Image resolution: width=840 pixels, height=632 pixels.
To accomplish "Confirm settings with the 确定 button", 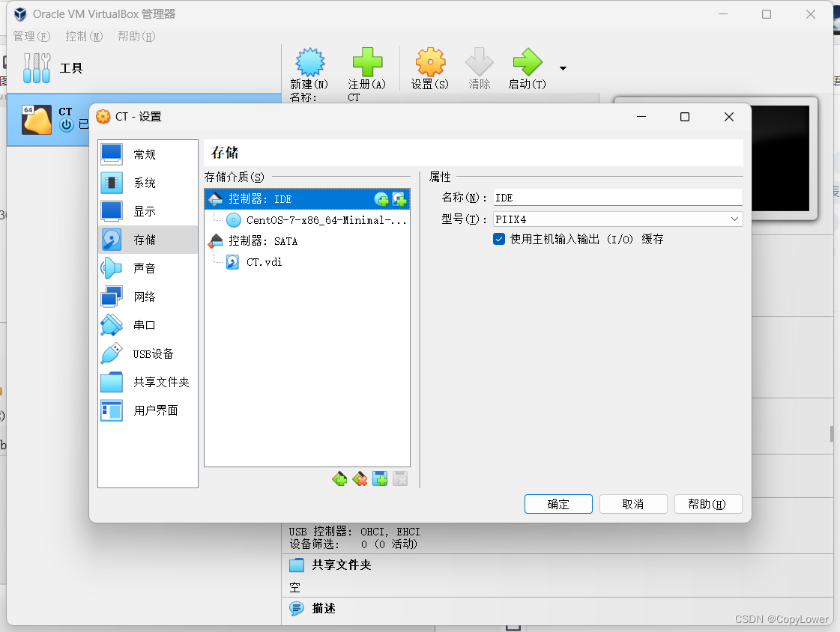I will (558, 504).
